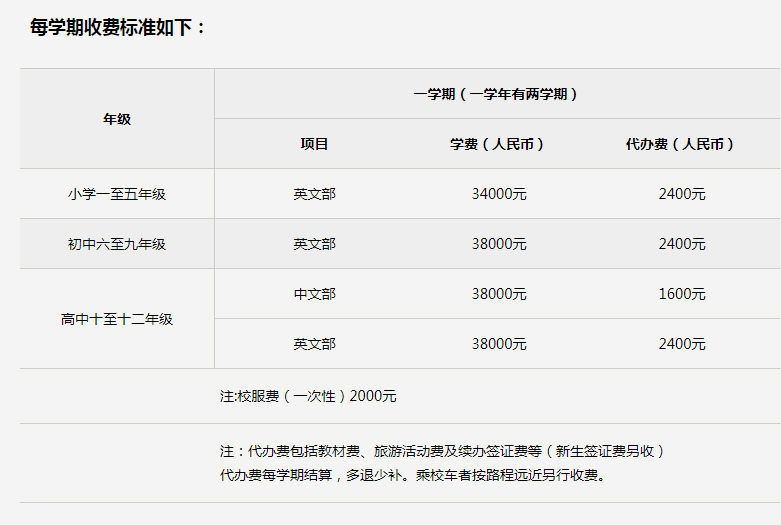The width and height of the screenshot is (781, 525).
Task: Click the 学费（人民币）column header
Action: [x=498, y=144]
